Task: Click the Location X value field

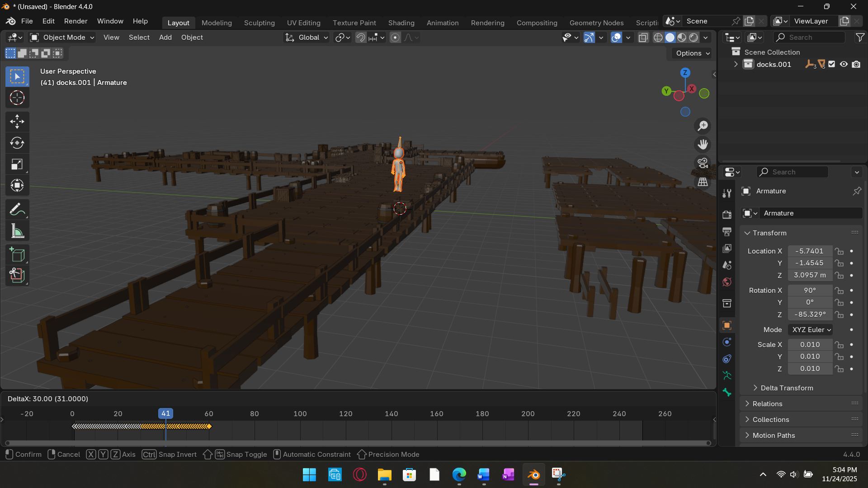Action: pyautogui.click(x=810, y=251)
